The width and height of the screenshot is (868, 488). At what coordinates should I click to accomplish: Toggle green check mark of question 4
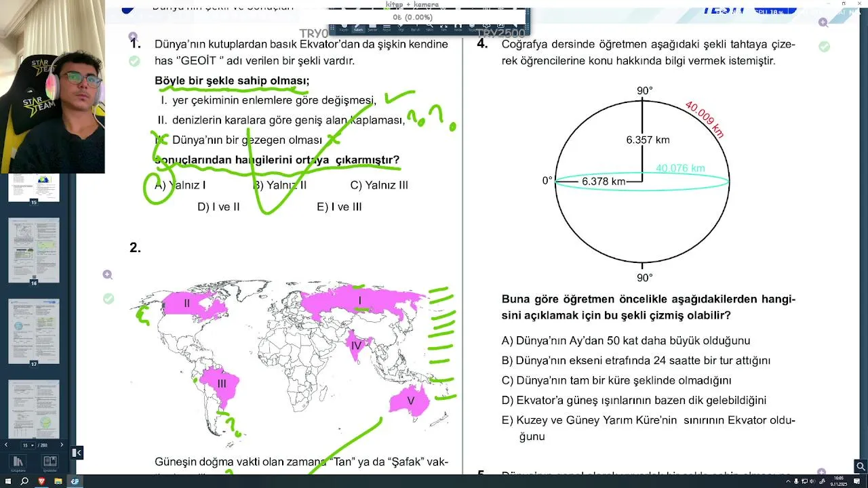coord(824,47)
